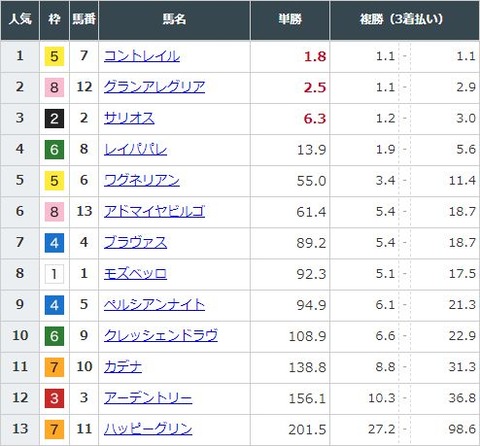Open the クレッシェンドラヴ link

pyautogui.click(x=161, y=335)
